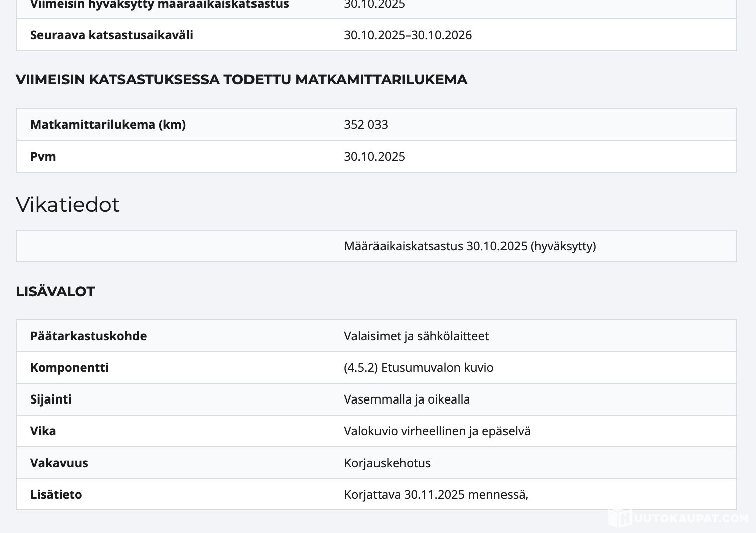The image size is (756, 533).
Task: Click the Vika row label
Action: click(43, 431)
